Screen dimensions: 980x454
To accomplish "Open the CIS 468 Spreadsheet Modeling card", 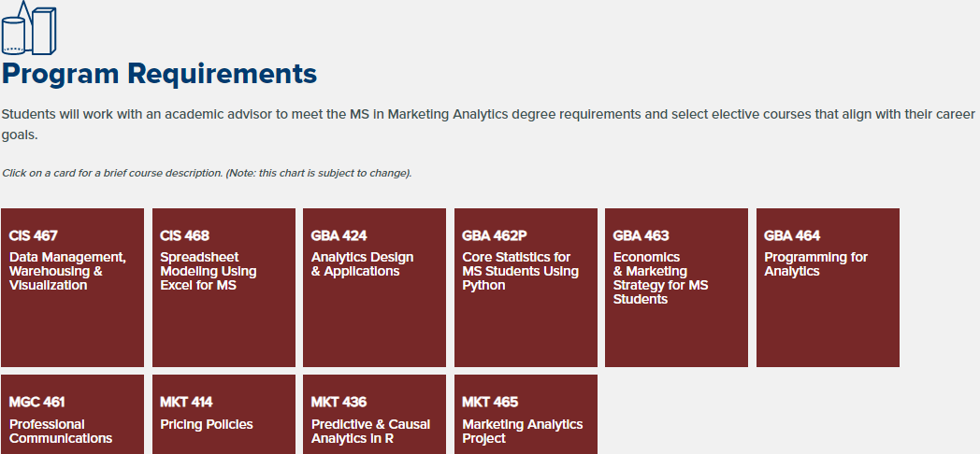I will 223,288.
